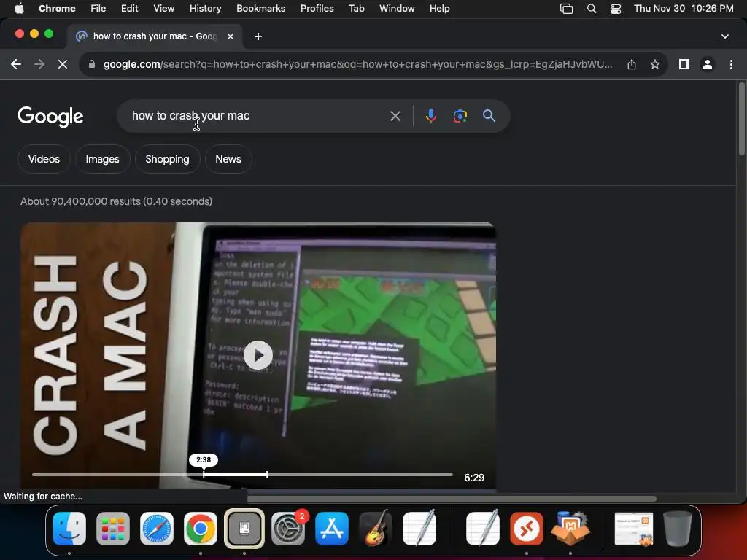Viewport: 747px width, 560px height.
Task: Close the 'how to crash your mac' tab
Action: pyautogui.click(x=231, y=36)
